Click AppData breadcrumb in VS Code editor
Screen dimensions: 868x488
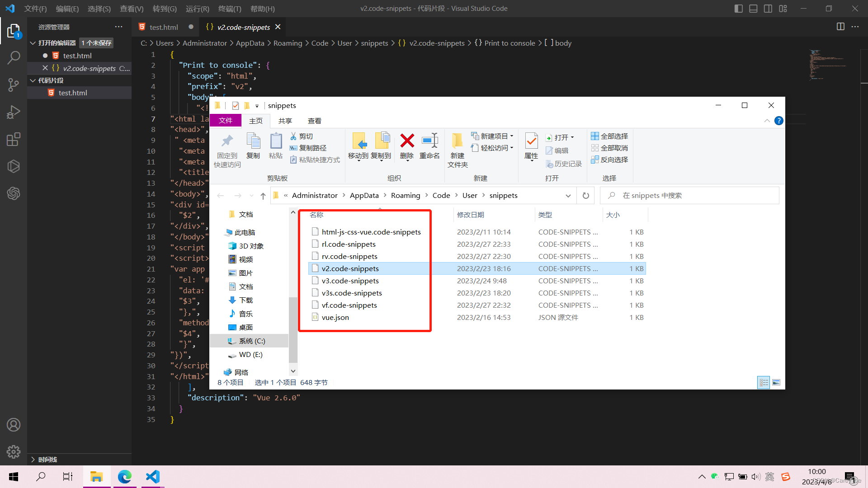(x=250, y=43)
